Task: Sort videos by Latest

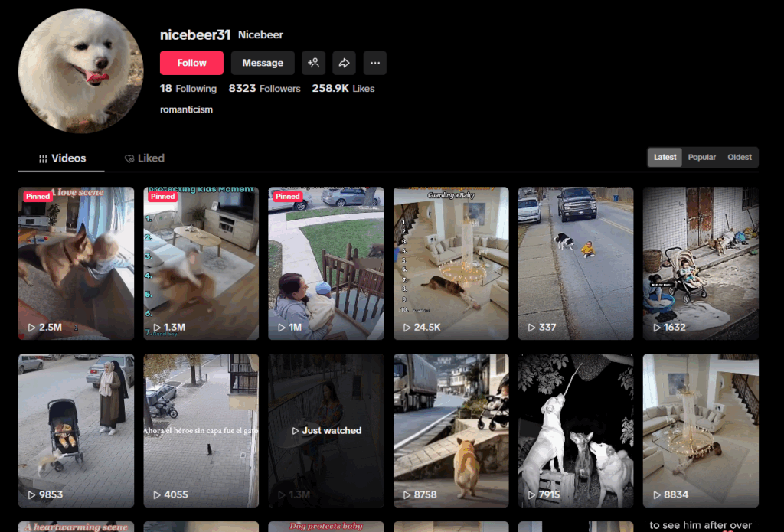Action: click(x=665, y=158)
